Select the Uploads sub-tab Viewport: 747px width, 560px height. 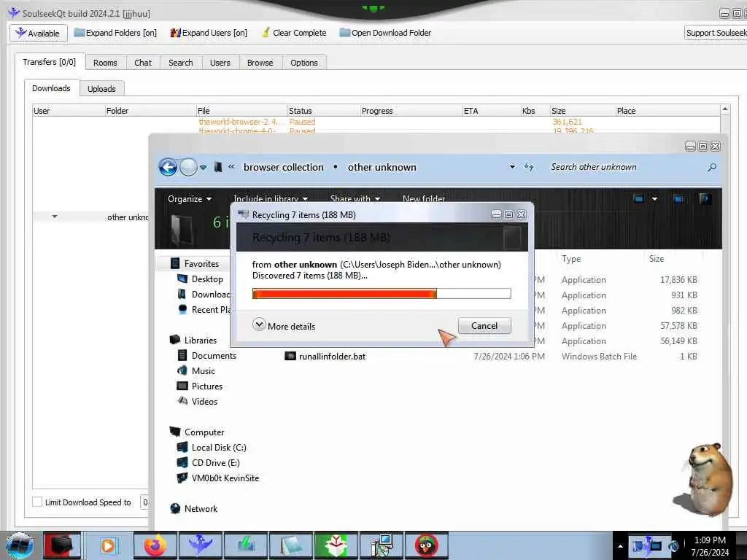(x=101, y=88)
